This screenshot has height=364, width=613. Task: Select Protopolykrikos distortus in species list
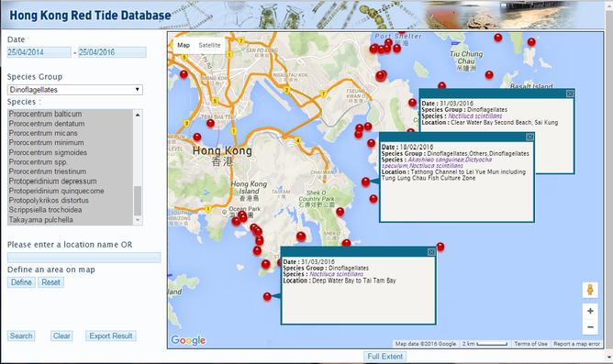point(71,201)
